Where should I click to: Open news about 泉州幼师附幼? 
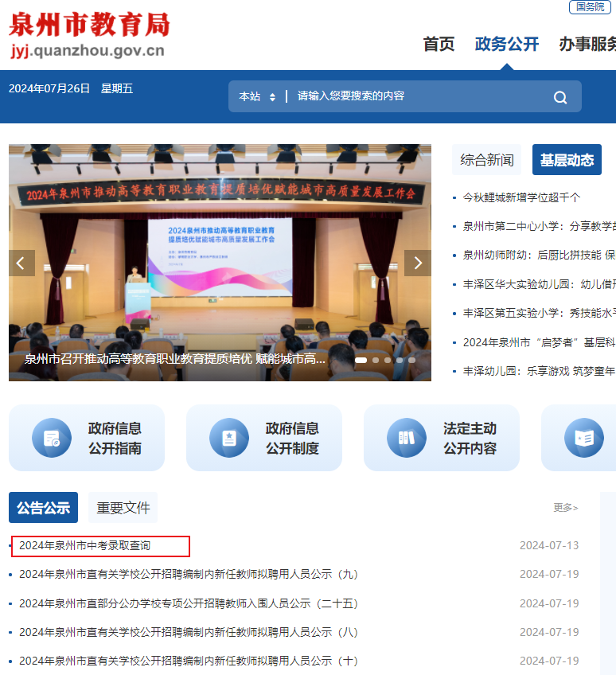tap(540, 256)
